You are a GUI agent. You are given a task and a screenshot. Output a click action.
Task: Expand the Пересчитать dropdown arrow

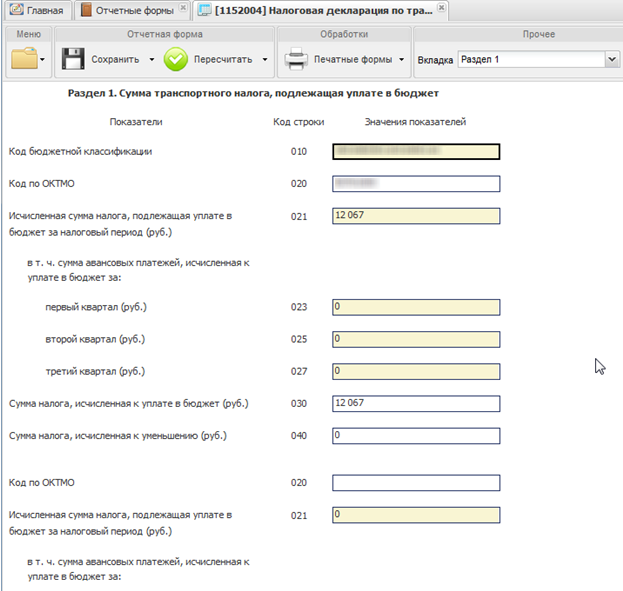tap(265, 60)
